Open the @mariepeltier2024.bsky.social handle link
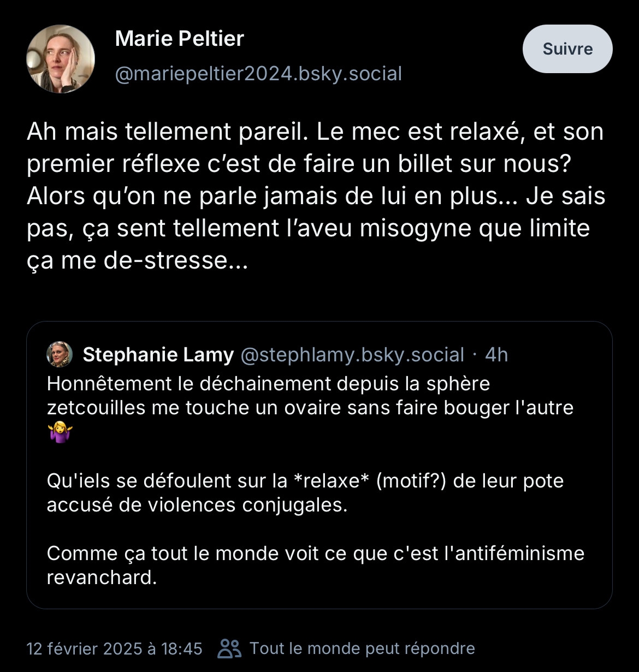Viewport: 639px width, 672px height. pyautogui.click(x=258, y=74)
